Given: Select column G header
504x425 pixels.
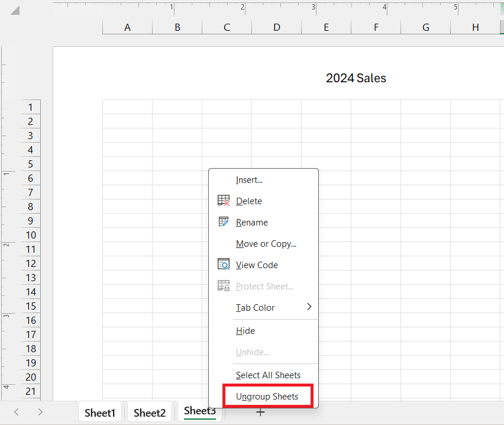Looking at the screenshot, I should point(425,27).
